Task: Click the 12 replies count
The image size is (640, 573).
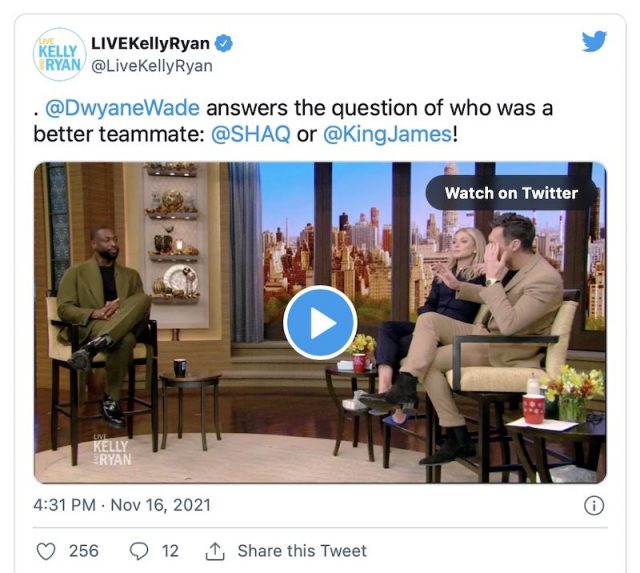Action: (x=170, y=551)
